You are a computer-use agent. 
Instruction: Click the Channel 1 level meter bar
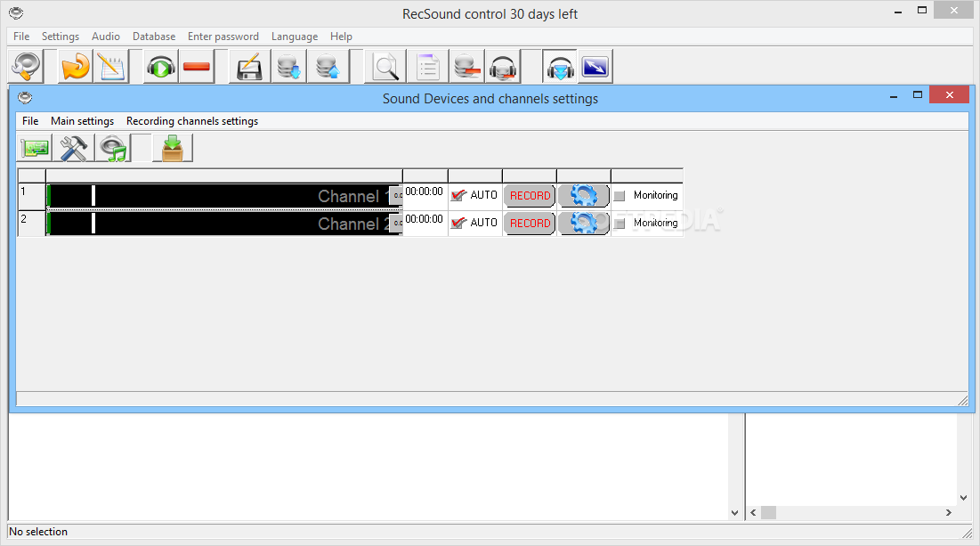[x=224, y=196]
